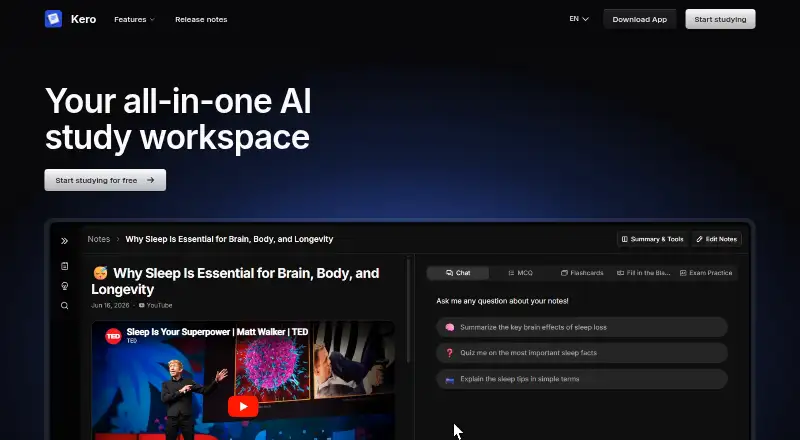
Task: Click the lightbulb icon in sidebar
Action: coord(64,286)
